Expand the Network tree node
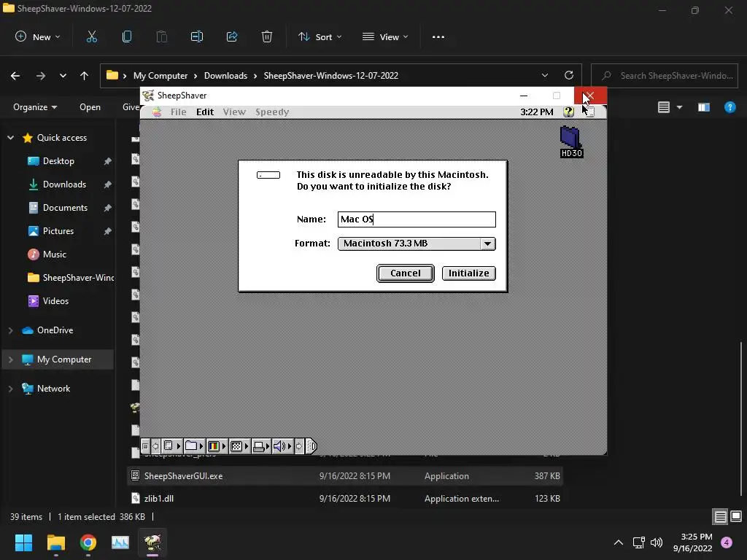 pos(10,389)
